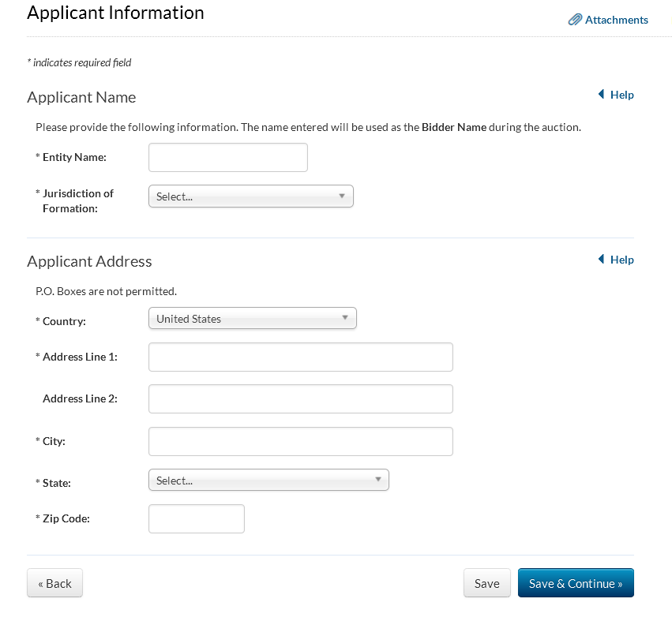
Task: Click the State dropdown arrow indicator
Action: pyautogui.click(x=377, y=479)
